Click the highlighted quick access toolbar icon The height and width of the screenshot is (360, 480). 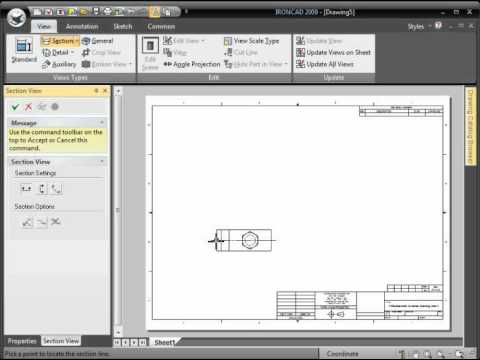click(155, 12)
